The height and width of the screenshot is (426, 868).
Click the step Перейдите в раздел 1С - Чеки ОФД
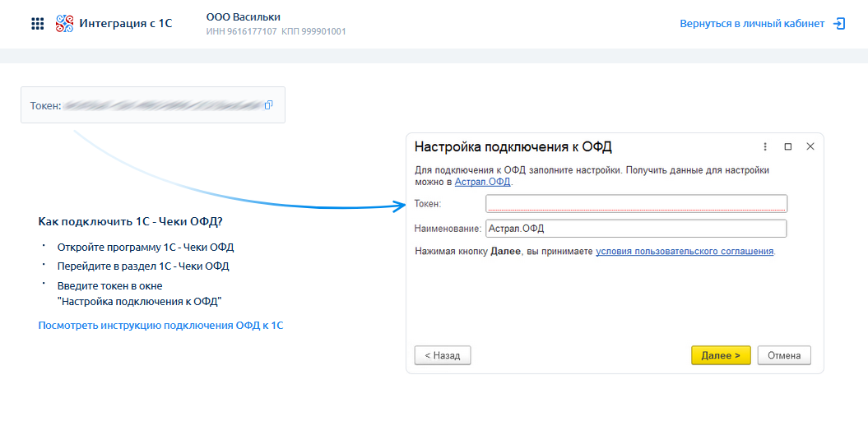click(143, 266)
